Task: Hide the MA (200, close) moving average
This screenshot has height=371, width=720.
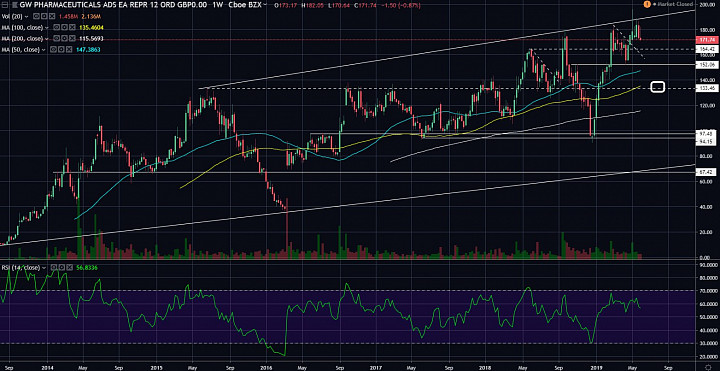Action: pyautogui.click(x=56, y=38)
